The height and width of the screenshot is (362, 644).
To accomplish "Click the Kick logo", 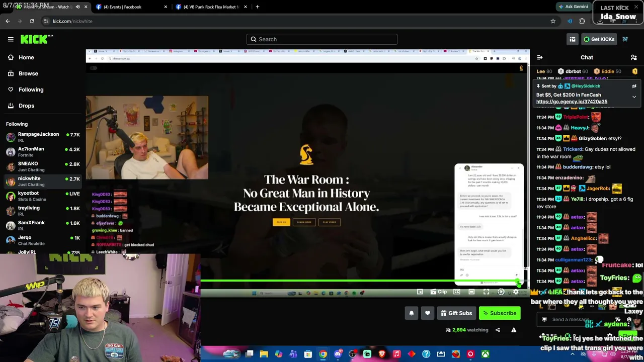I will coord(37,39).
